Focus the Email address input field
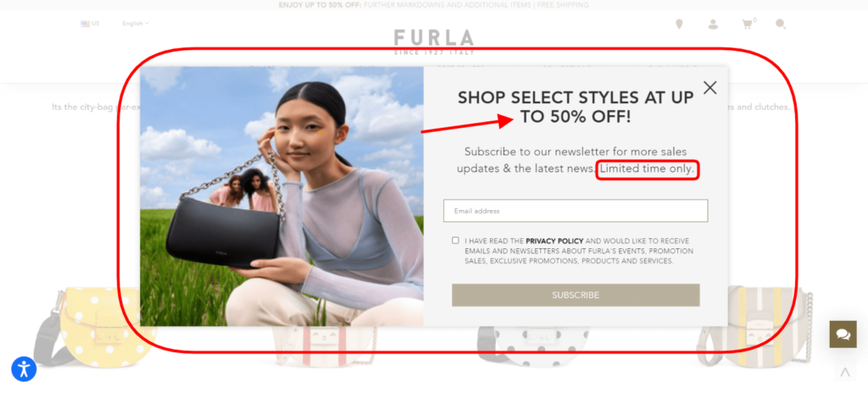The height and width of the screenshot is (393, 868). pyautogui.click(x=576, y=211)
